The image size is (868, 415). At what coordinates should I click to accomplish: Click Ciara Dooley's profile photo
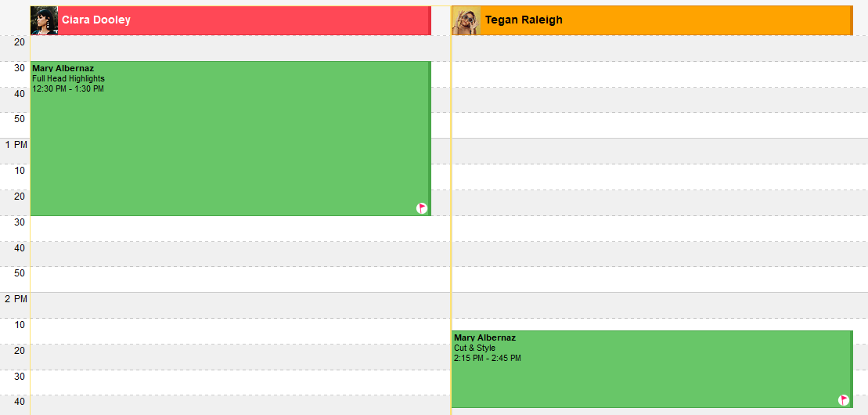point(44,20)
